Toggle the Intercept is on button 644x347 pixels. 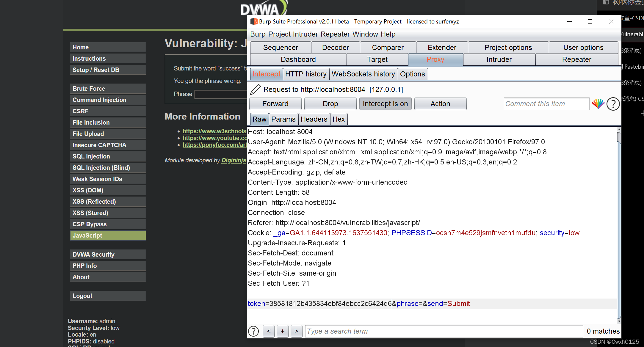[x=385, y=104]
